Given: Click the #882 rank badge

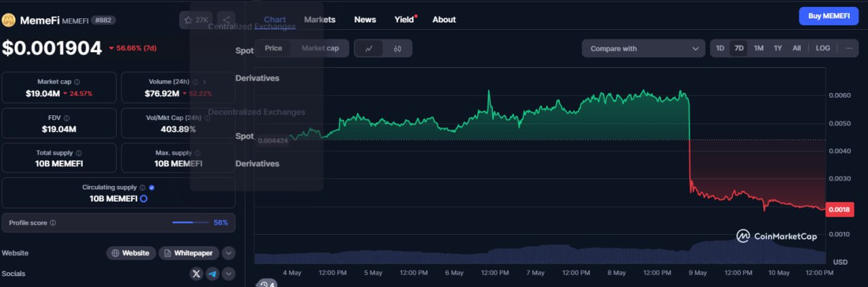Looking at the screenshot, I should click(x=103, y=20).
